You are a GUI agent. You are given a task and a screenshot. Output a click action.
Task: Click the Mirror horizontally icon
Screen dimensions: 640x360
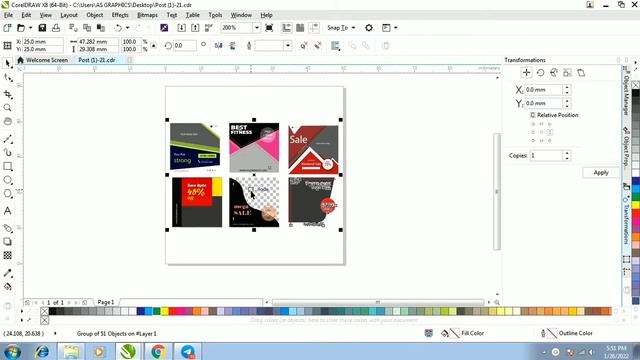(218, 46)
